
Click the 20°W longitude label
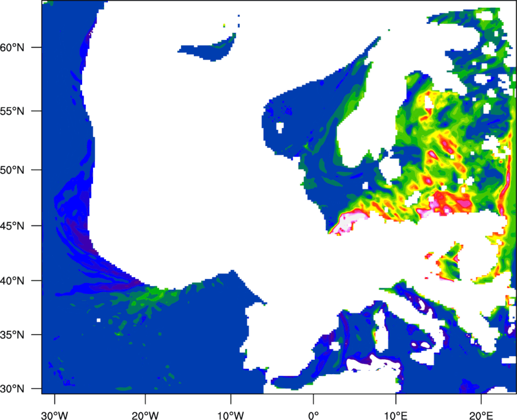coord(145,415)
